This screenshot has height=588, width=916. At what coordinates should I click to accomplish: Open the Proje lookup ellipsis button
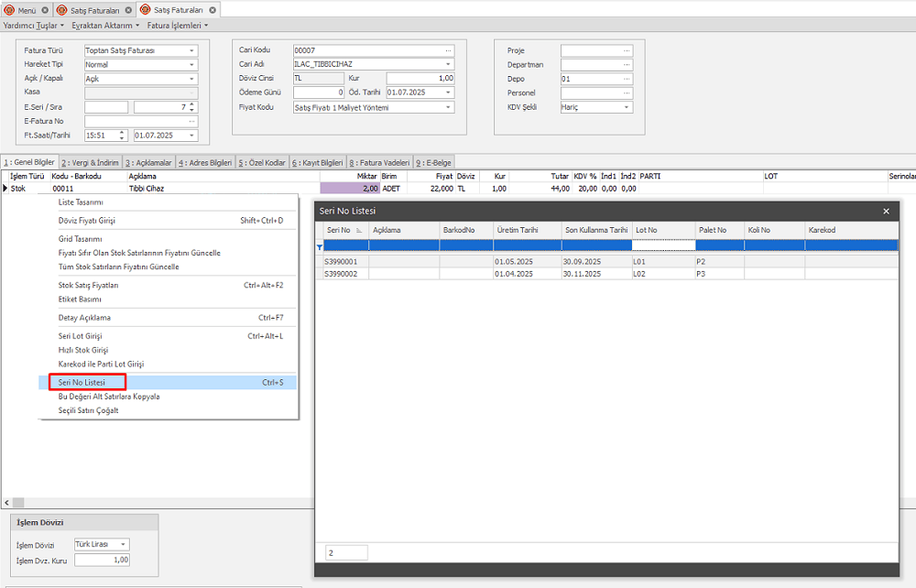tap(627, 50)
